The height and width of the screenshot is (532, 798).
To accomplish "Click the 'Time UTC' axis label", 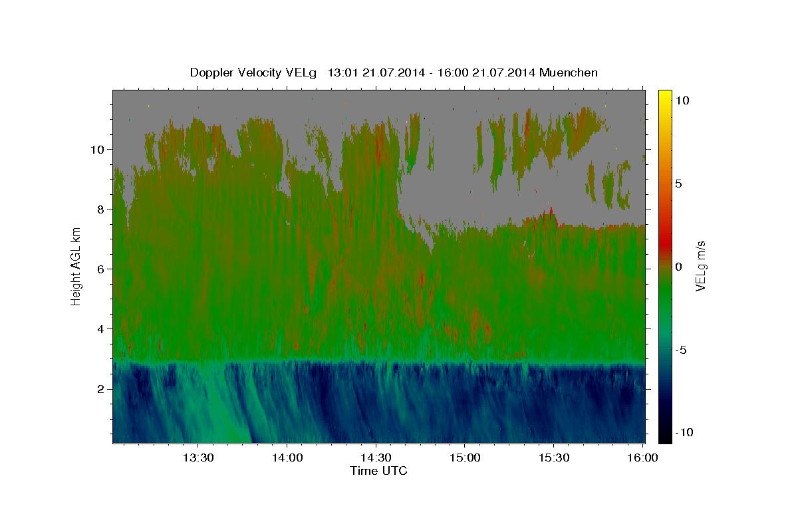I will click(378, 471).
